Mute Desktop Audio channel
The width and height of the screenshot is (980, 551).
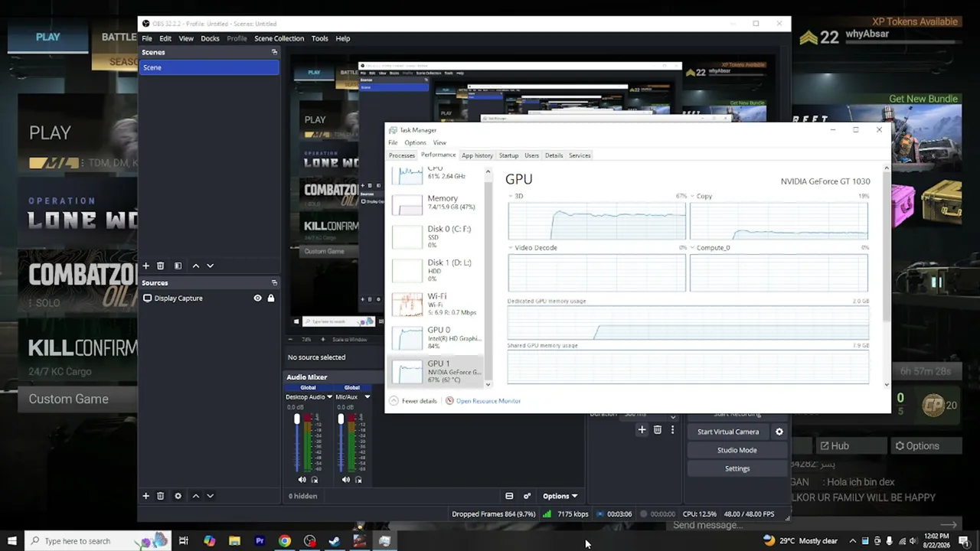coord(302,480)
